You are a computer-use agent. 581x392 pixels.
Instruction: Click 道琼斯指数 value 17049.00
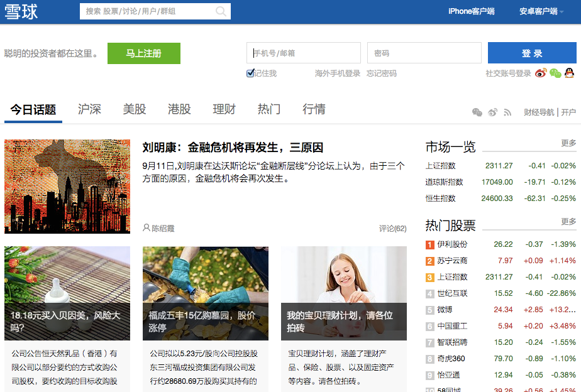497,182
